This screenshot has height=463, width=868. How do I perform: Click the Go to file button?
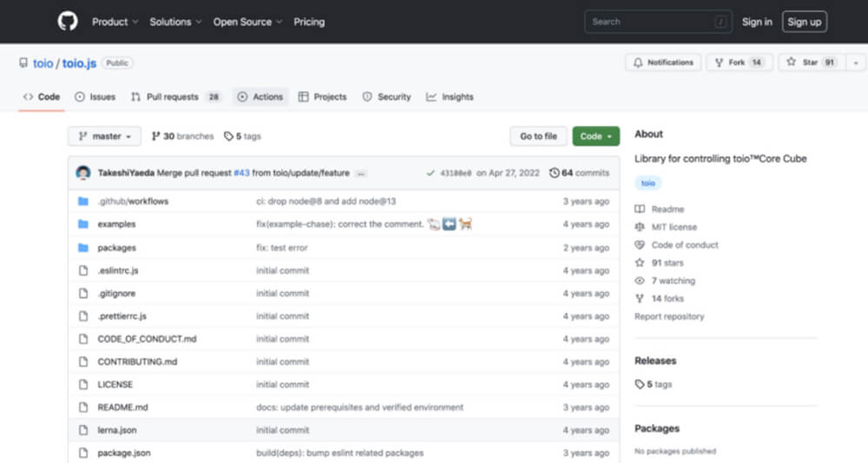pyautogui.click(x=538, y=136)
